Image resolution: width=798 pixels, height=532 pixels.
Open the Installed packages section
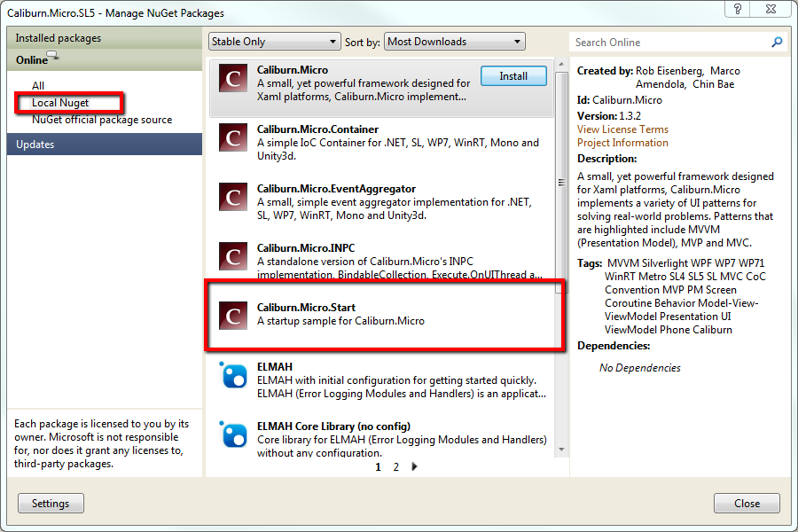105,38
